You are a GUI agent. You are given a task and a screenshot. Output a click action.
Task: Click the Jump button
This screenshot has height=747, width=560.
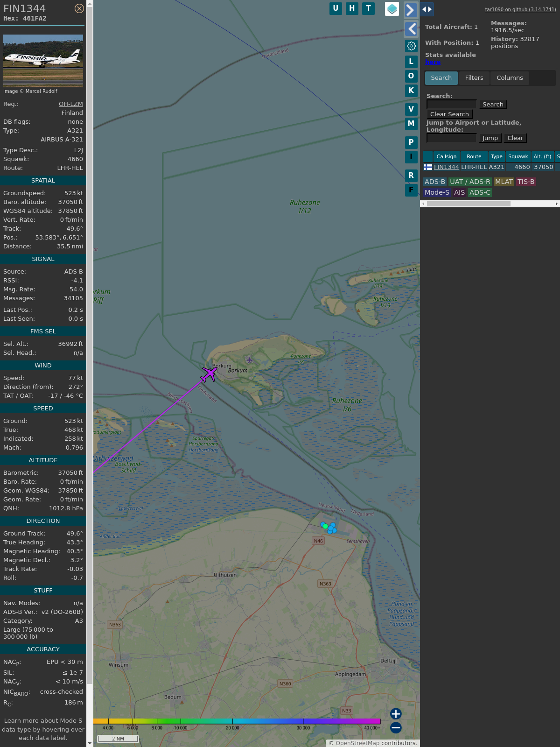click(x=490, y=138)
